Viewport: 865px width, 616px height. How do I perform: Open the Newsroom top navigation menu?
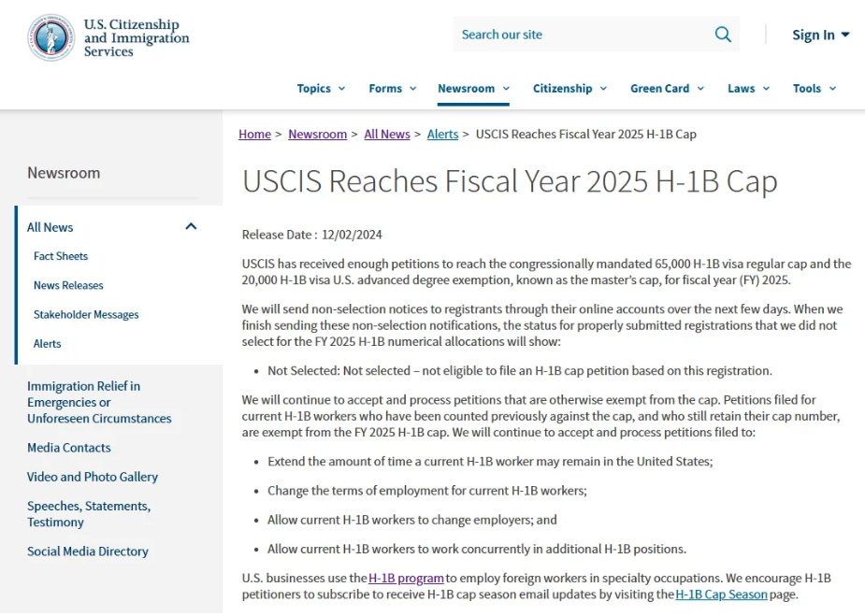[x=473, y=88]
